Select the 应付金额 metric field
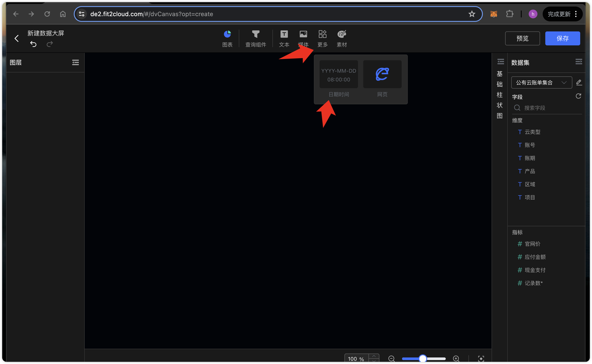The height and width of the screenshot is (364, 592). click(532, 257)
